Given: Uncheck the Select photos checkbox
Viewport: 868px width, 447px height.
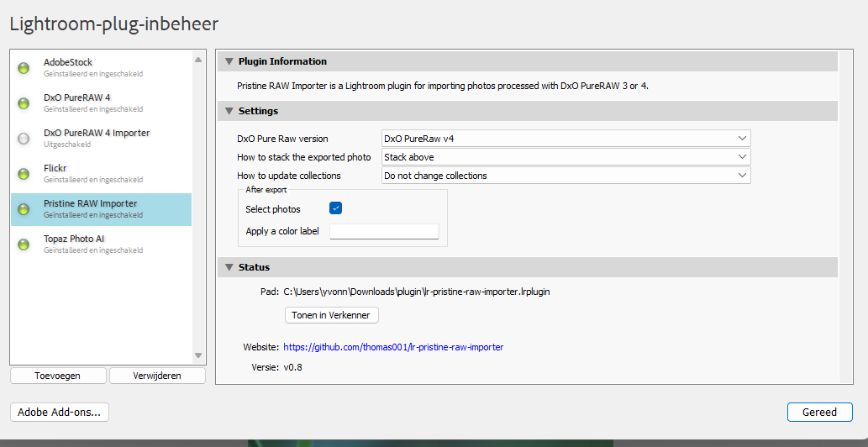Looking at the screenshot, I should coord(336,208).
